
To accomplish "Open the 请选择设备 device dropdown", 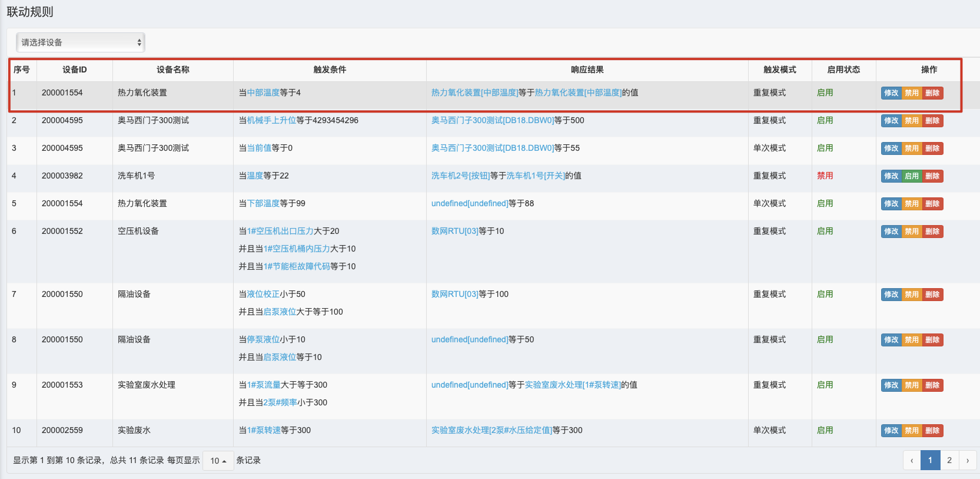I will point(80,42).
